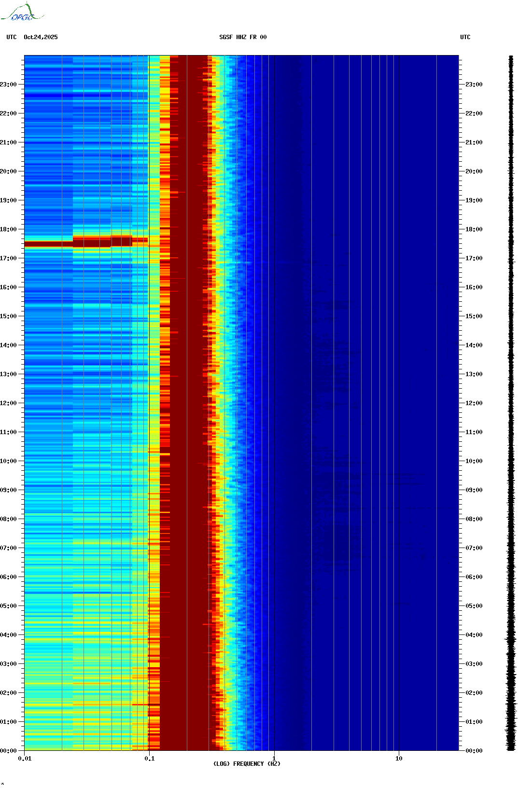The image size is (532, 789).
Task: Click 06:00 on the left time axis
Action: 8,577
